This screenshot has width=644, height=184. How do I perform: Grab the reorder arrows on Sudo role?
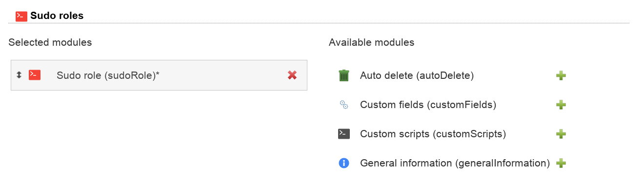(x=19, y=75)
